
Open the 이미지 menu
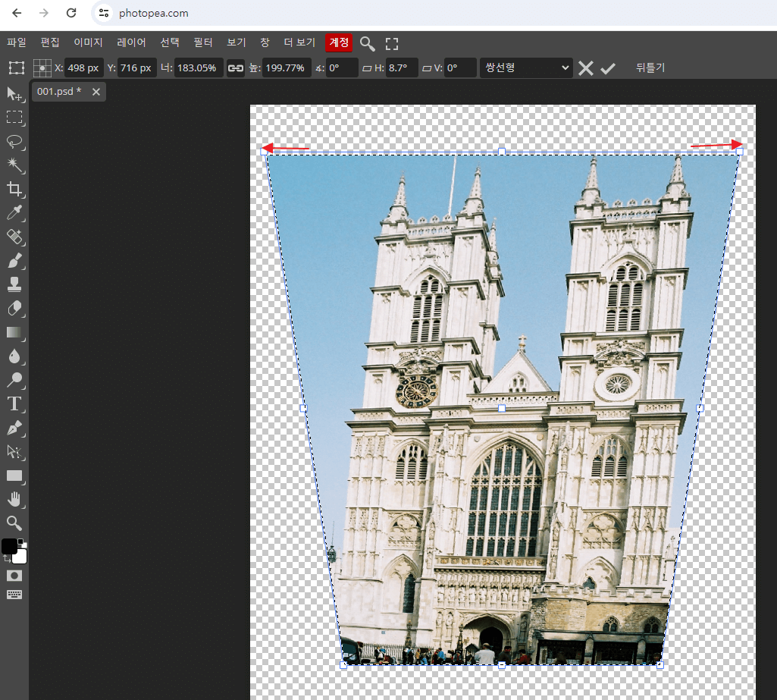88,42
